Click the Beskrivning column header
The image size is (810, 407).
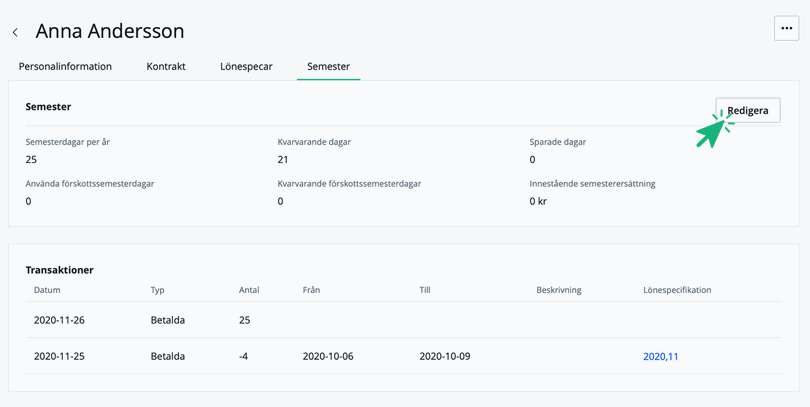(558, 290)
